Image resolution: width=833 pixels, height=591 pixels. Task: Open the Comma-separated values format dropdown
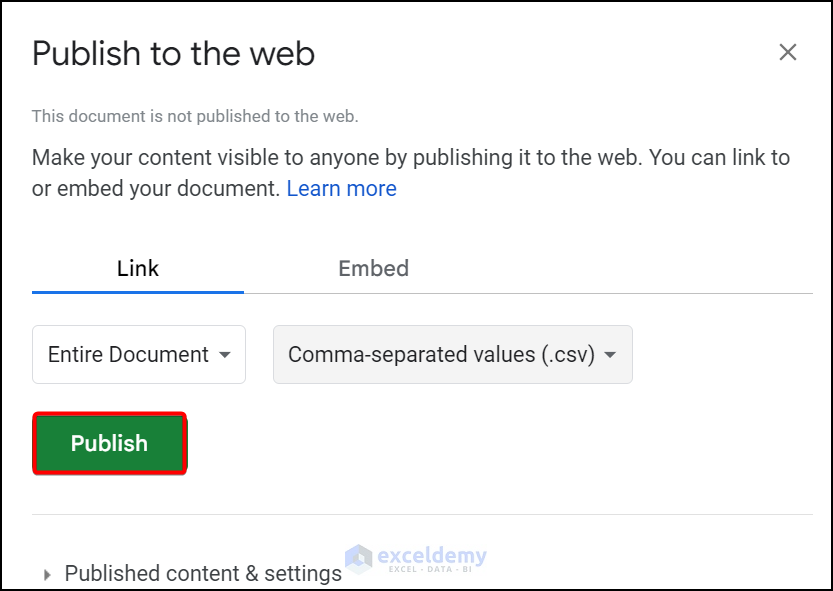coord(452,354)
